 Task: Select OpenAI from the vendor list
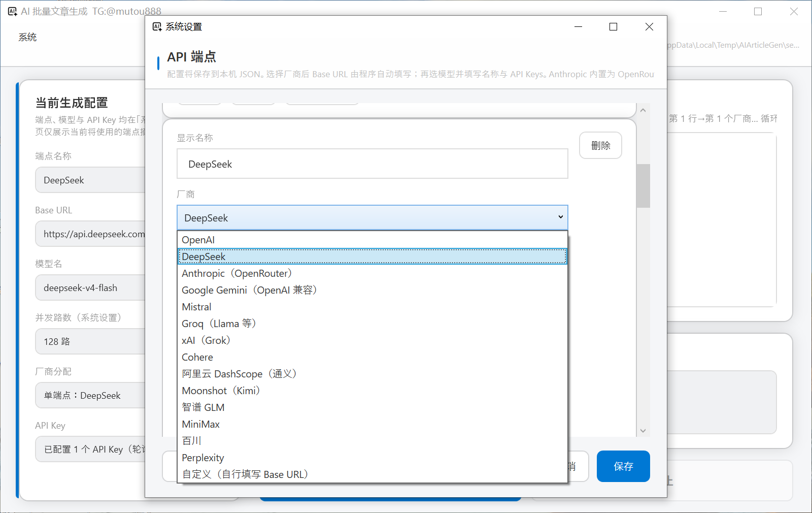point(372,240)
